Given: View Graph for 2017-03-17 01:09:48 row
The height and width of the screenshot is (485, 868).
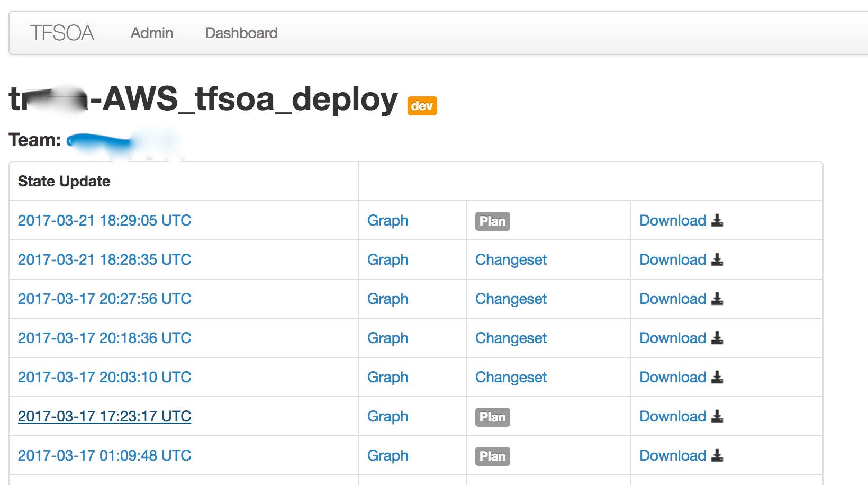Looking at the screenshot, I should coord(388,456).
